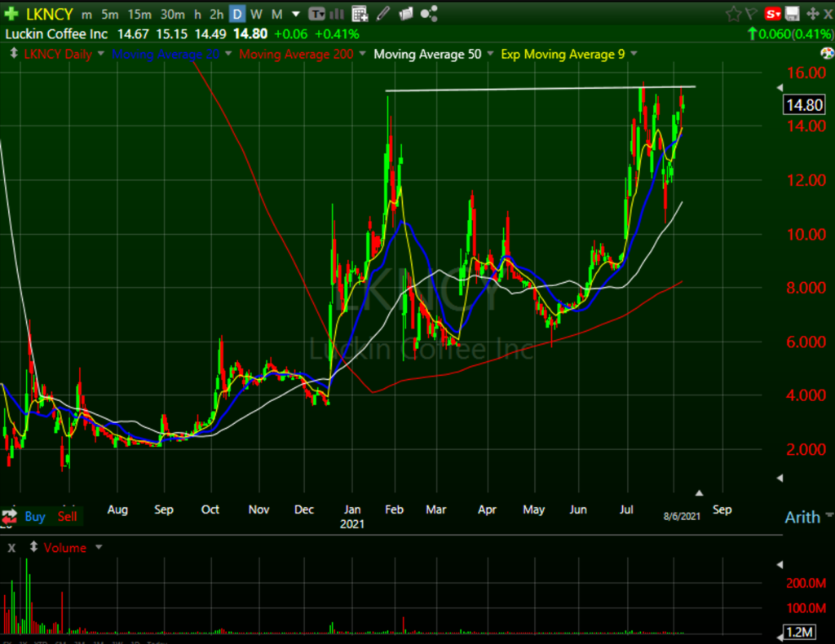This screenshot has width=835, height=644.
Task: Click the share chart icon
Action: pyautogui.click(x=429, y=14)
